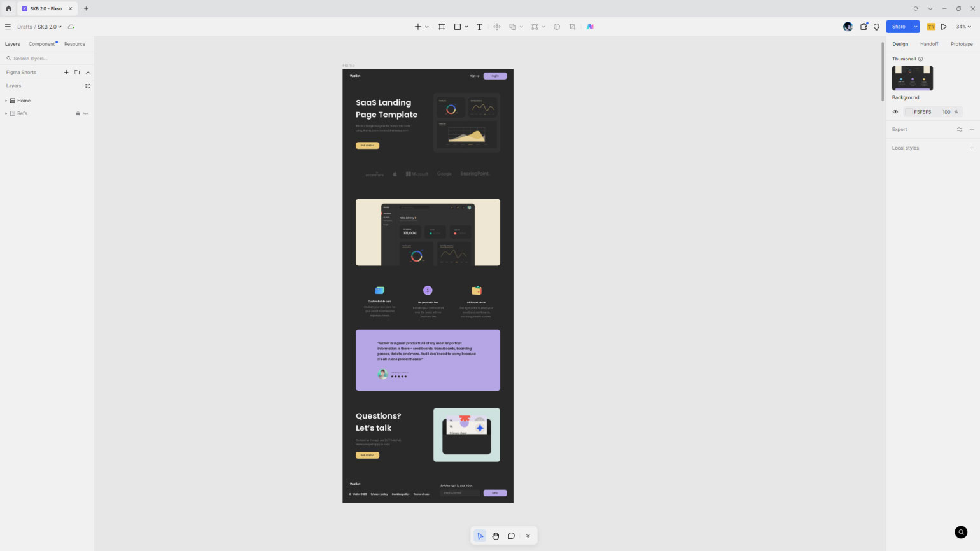Click the Background color swatch F5F5F5
Viewport: 980px width, 551px height.
click(909, 112)
